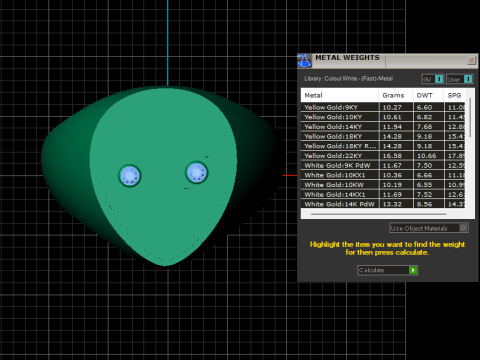Click the 7.68 DWT value for 14KY
Screen dimensions: 480x360
[x=424, y=127]
